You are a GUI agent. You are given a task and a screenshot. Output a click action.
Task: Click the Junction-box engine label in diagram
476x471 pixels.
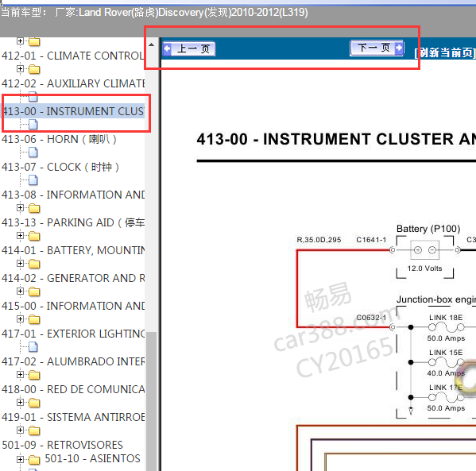pos(436,299)
